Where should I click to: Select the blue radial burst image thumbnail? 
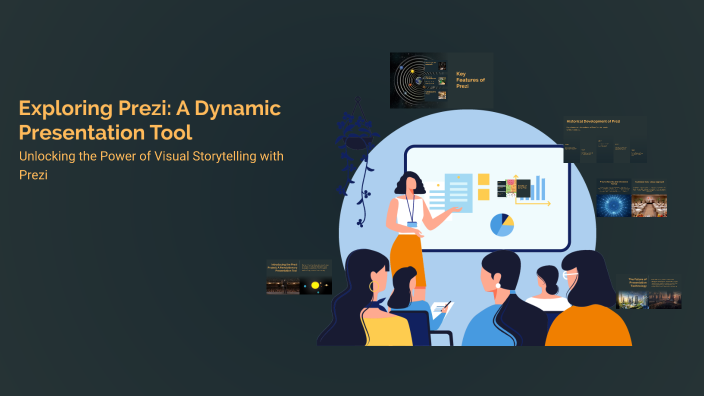click(x=613, y=206)
